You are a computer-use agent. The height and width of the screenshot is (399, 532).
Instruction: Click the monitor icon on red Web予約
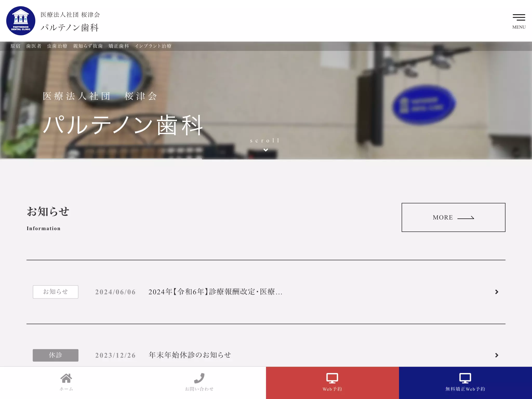(x=332, y=378)
